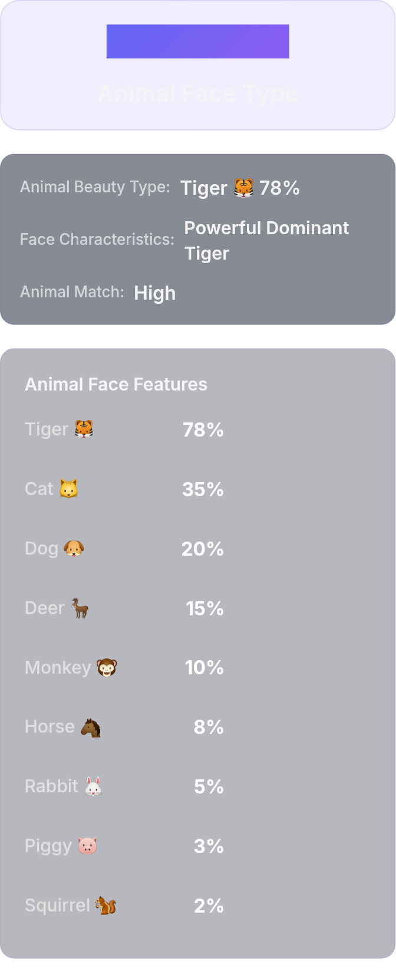Click the monkey face emoji
This screenshot has width=396, height=980.
(x=107, y=667)
